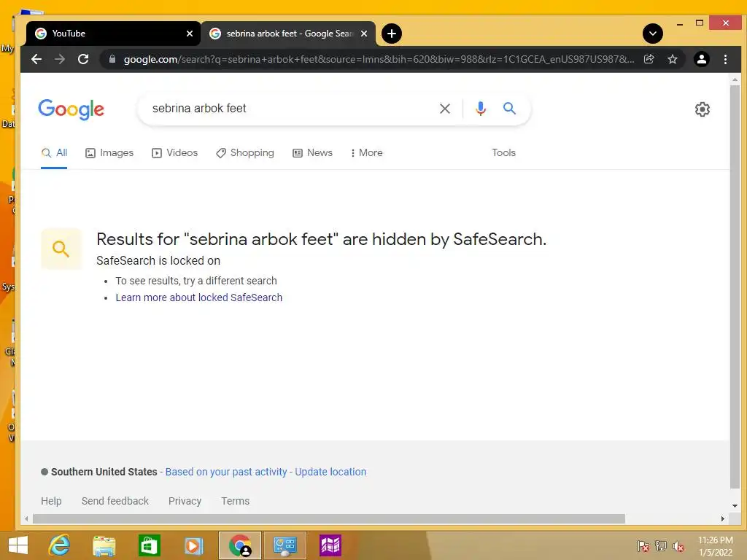Open Learn more about locked SafeSearch

point(198,297)
